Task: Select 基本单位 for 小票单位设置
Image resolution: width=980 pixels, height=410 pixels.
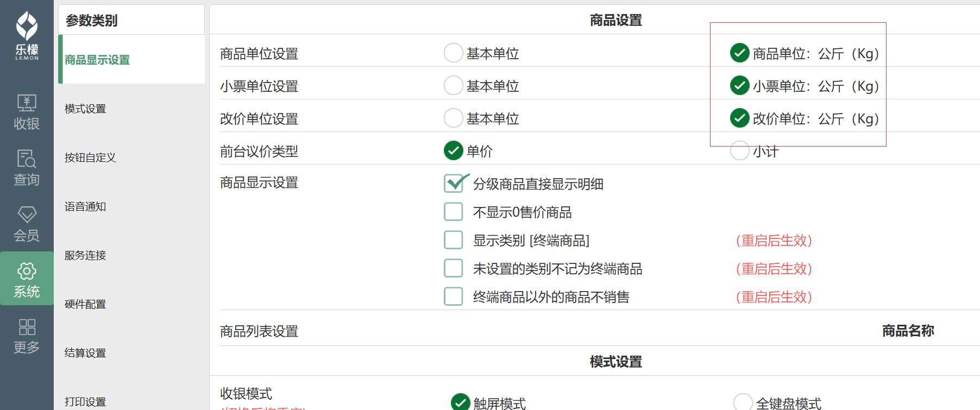Action: click(453, 86)
